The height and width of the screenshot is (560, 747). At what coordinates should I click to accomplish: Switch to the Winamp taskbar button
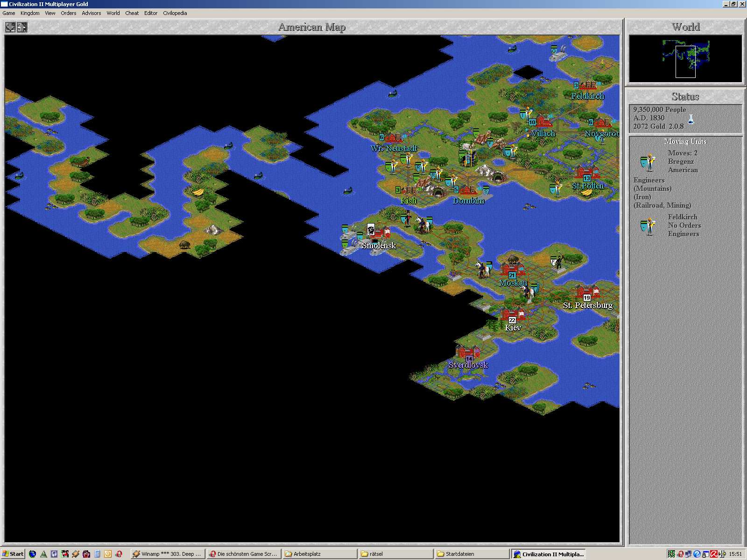tap(167, 554)
